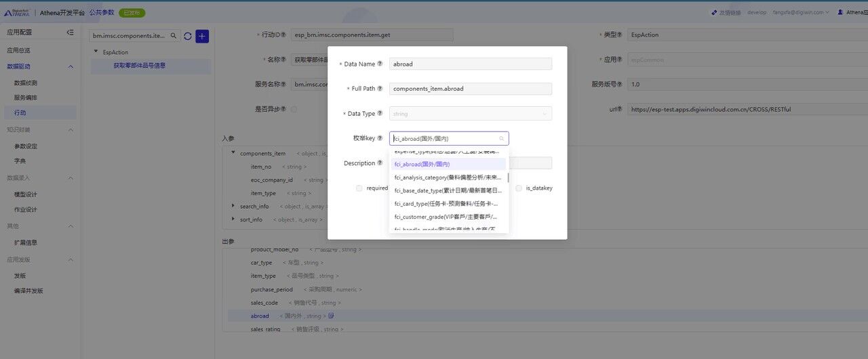Expand the sort_info parameter node

pyautogui.click(x=233, y=219)
